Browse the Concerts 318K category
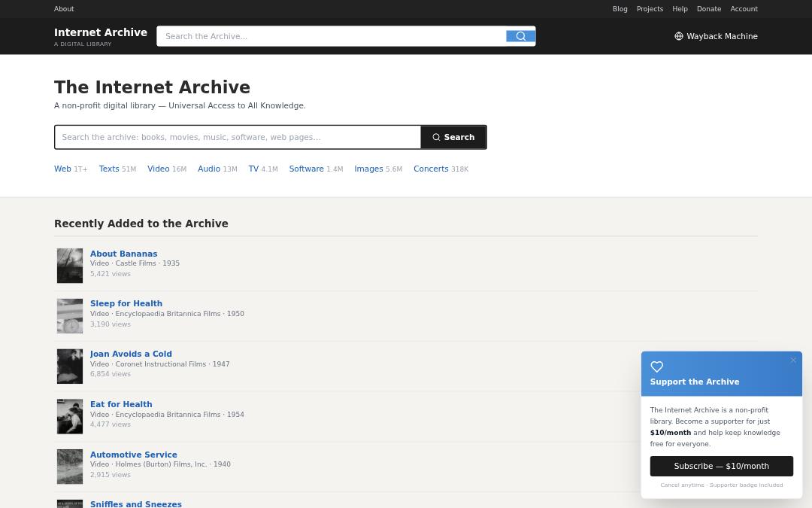The image size is (812, 508). click(x=441, y=169)
